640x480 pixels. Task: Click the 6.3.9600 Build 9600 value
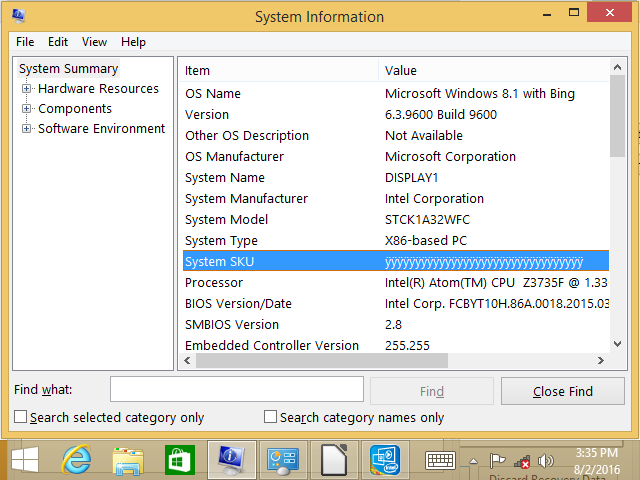pos(441,115)
